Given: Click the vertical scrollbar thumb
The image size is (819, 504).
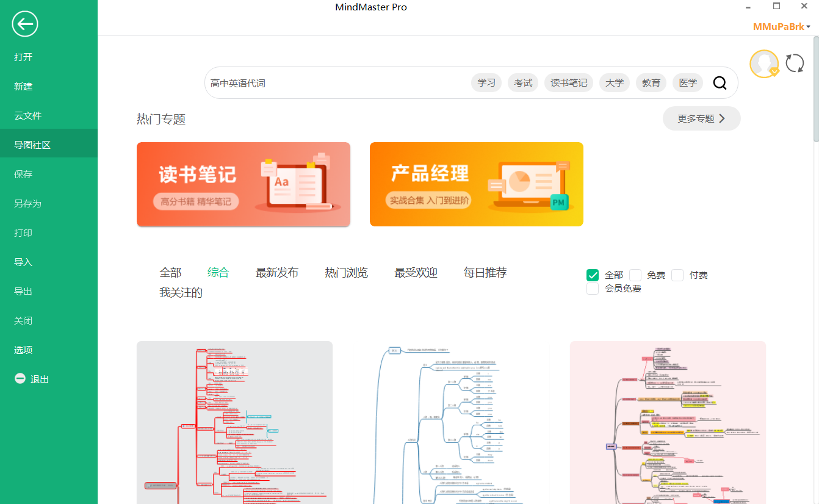Looking at the screenshot, I should [x=816, y=90].
